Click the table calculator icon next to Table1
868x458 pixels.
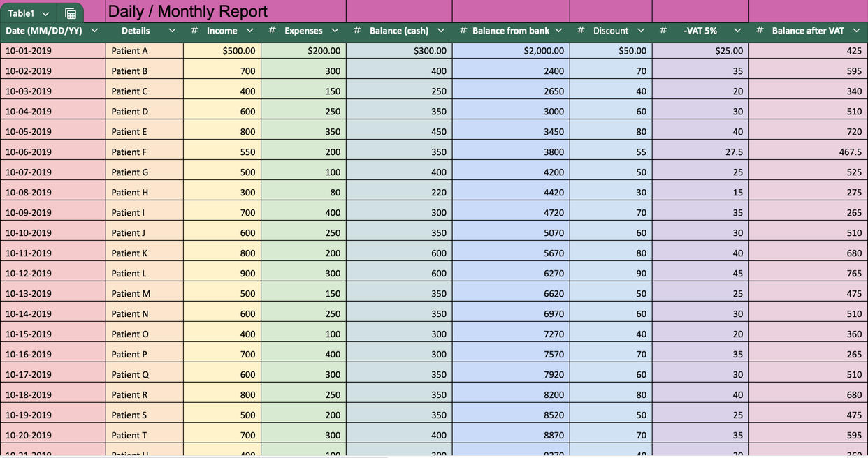coord(71,13)
